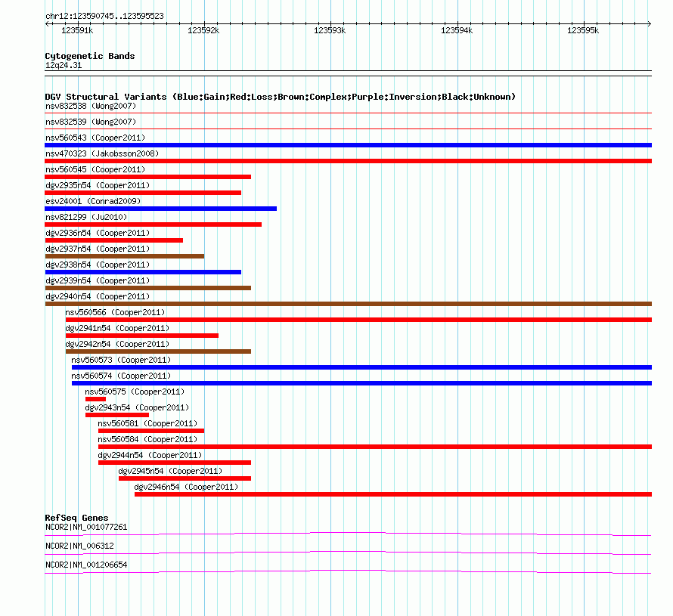Click the 123592k ruler tick label
The image size is (673, 616).
tap(203, 30)
